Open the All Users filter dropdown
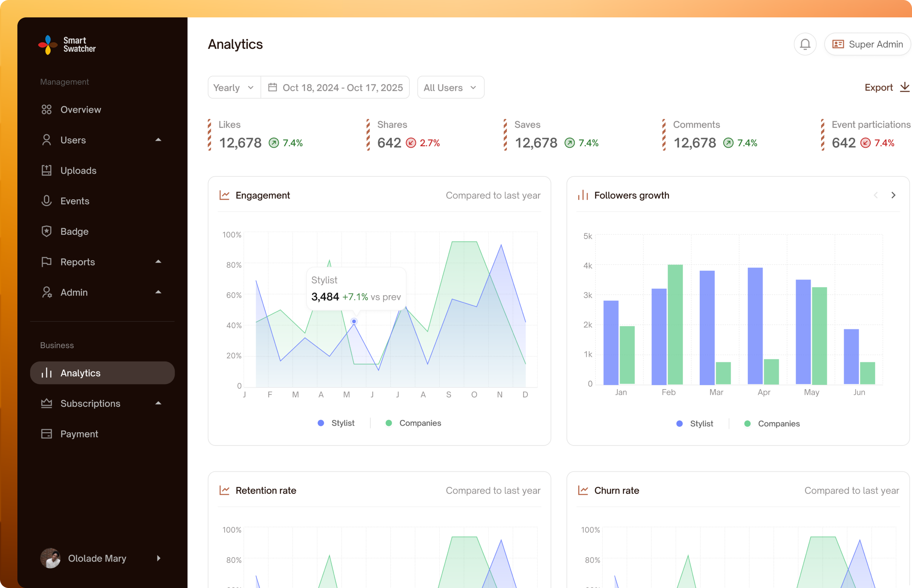The image size is (912, 588). pos(450,87)
